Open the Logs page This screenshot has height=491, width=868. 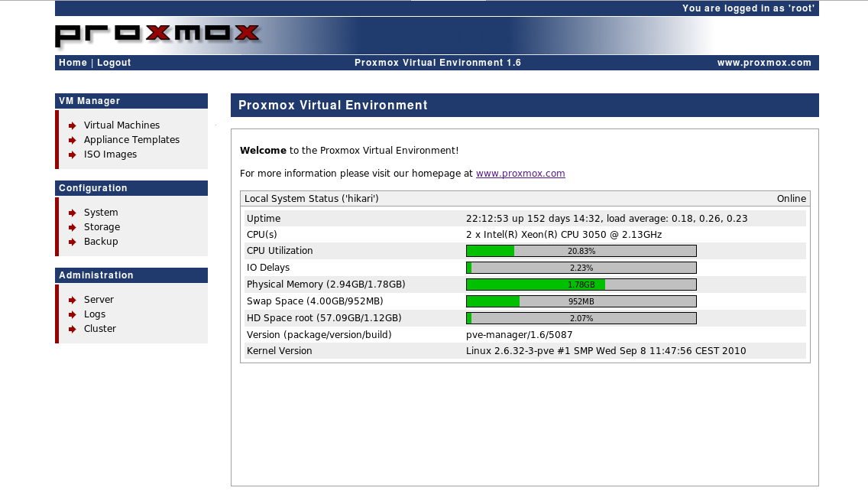pyautogui.click(x=95, y=314)
